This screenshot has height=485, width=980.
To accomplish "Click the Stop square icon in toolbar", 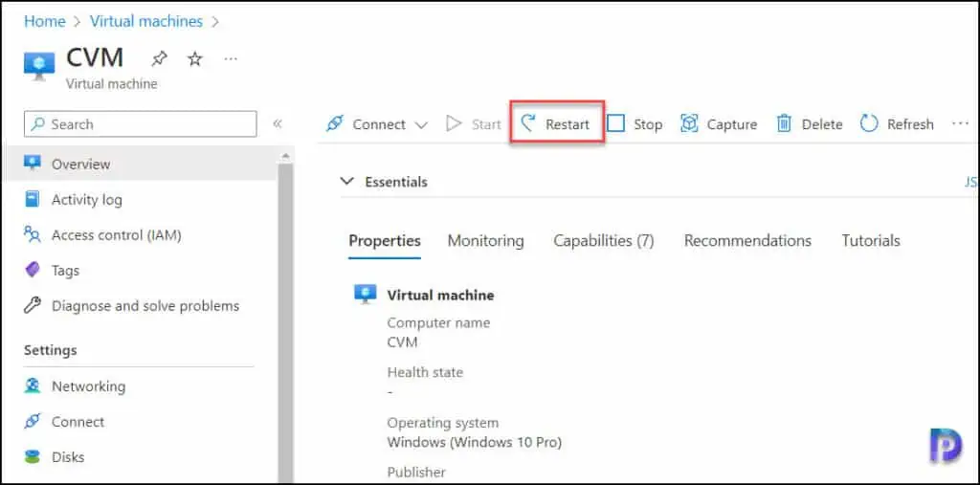I will point(616,123).
